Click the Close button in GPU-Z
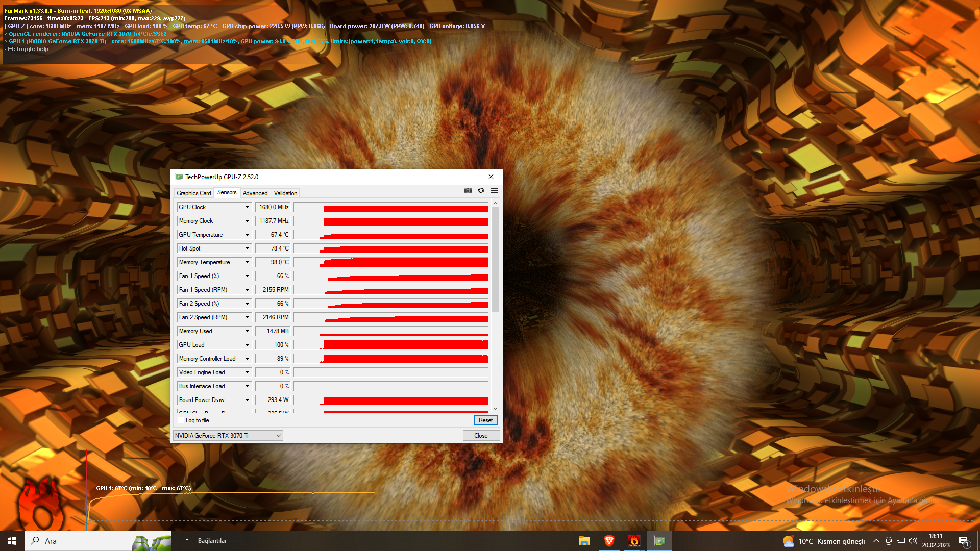The width and height of the screenshot is (980, 551). pos(481,436)
